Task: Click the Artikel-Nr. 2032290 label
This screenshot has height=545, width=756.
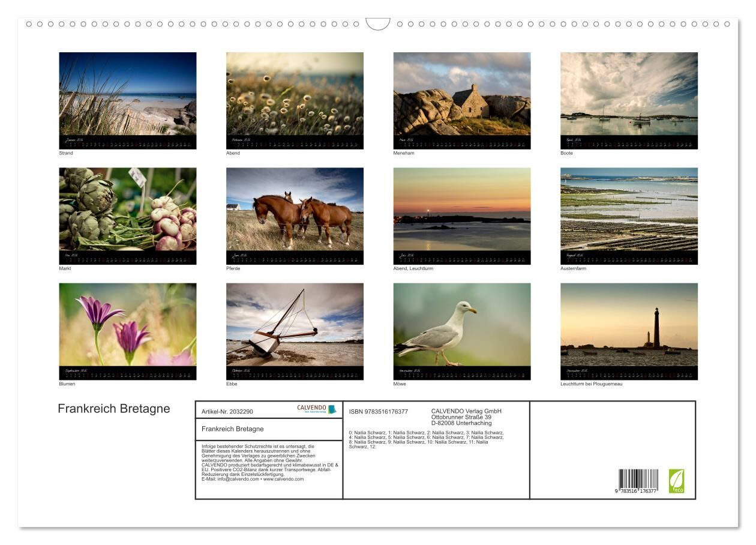Action: [227, 412]
